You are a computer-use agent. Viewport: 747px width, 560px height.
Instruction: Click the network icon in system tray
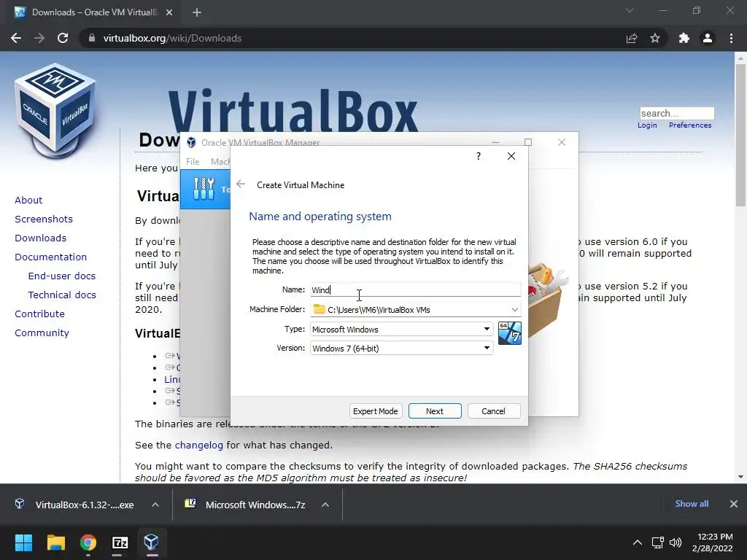[658, 542]
